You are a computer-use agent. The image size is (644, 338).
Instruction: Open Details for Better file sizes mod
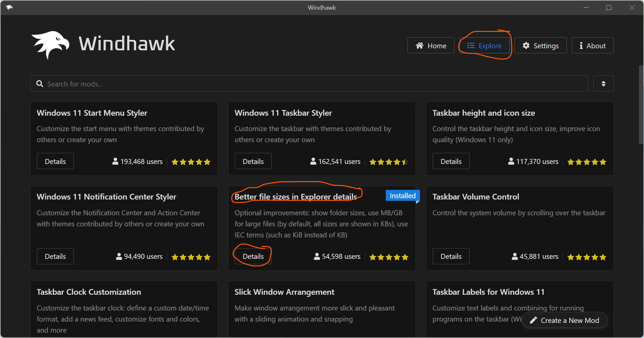[x=253, y=256]
